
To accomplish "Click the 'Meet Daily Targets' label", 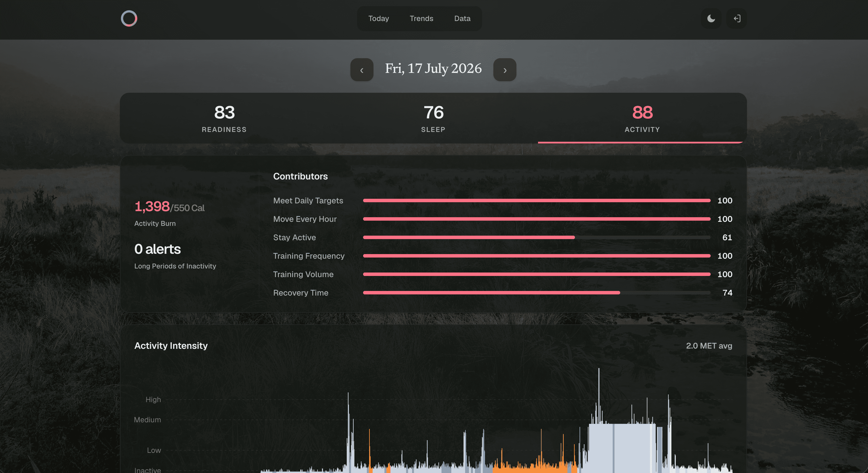I will pyautogui.click(x=308, y=200).
